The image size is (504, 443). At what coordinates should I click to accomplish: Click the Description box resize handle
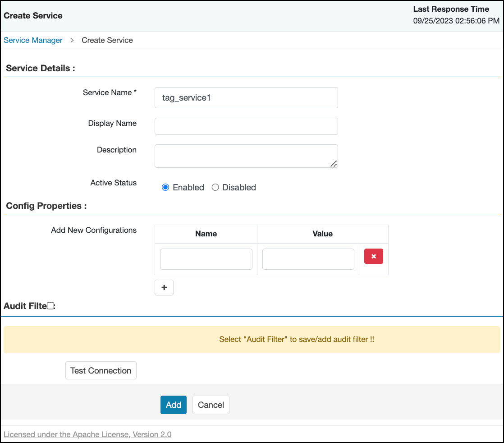[x=333, y=164]
